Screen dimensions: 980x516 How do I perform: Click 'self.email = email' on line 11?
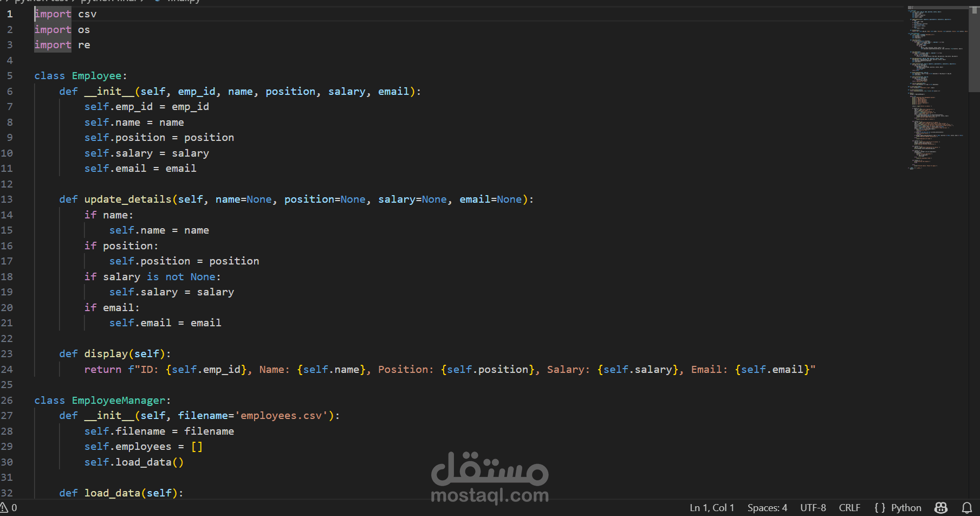140,169
